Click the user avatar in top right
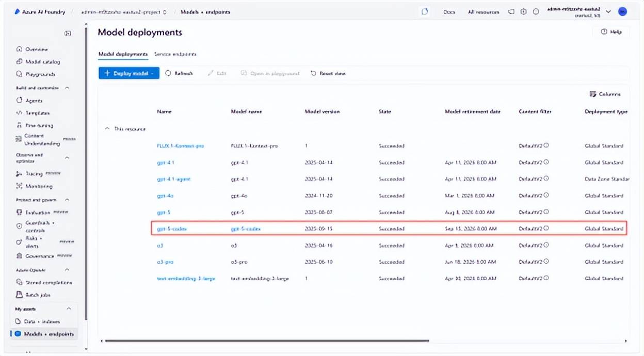The height and width of the screenshot is (356, 644). (x=622, y=11)
